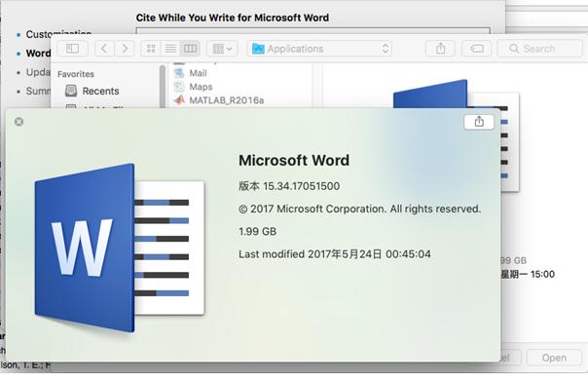Screen dimensions: 588x382
Task: Go forward in the file dialog
Action: 125,49
